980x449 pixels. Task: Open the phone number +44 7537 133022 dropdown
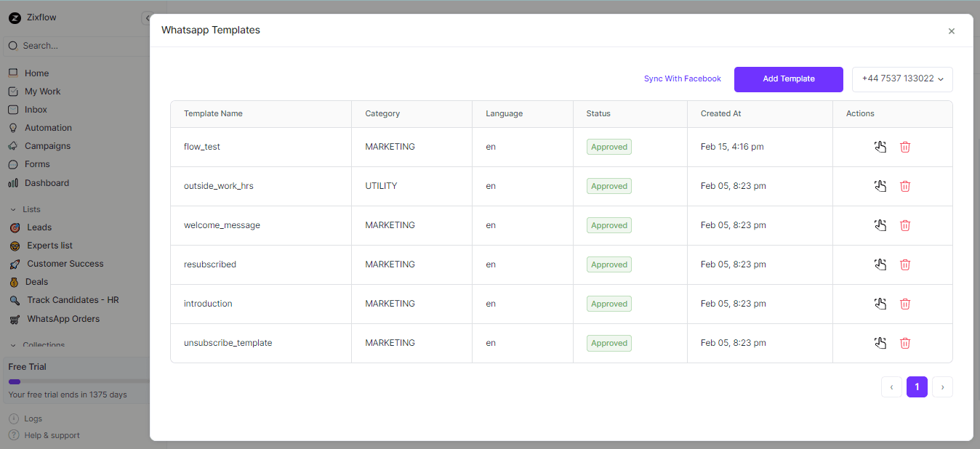pos(901,79)
